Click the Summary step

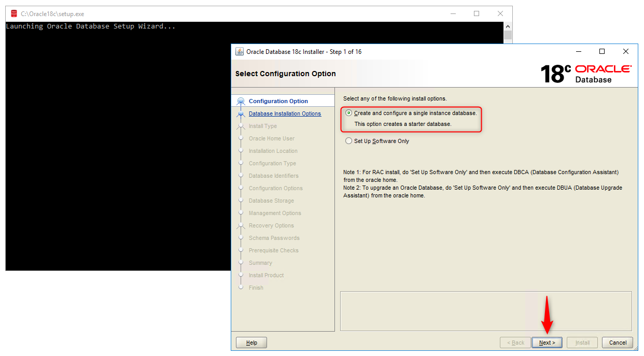coord(260,263)
